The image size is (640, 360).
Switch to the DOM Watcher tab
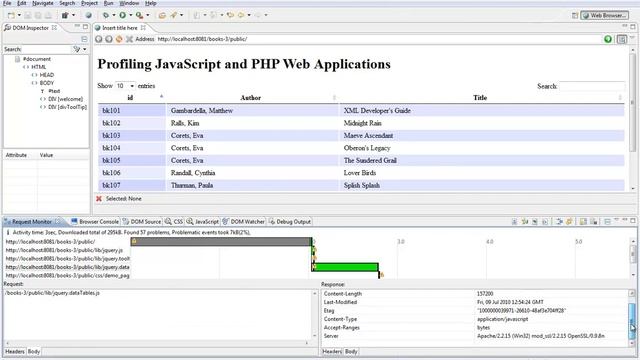(244, 222)
